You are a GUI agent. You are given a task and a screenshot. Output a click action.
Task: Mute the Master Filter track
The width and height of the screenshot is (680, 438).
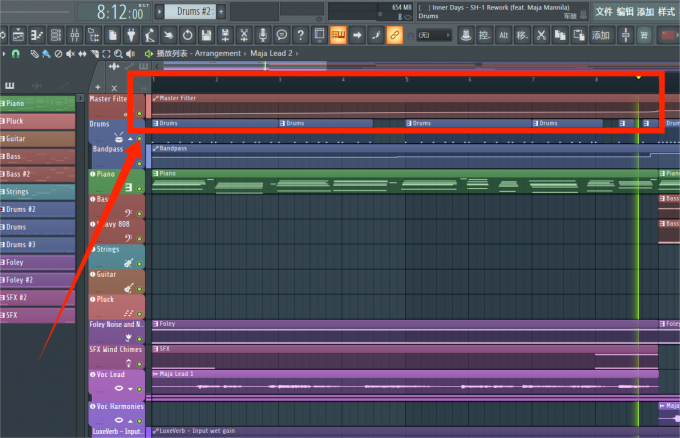tap(139, 114)
